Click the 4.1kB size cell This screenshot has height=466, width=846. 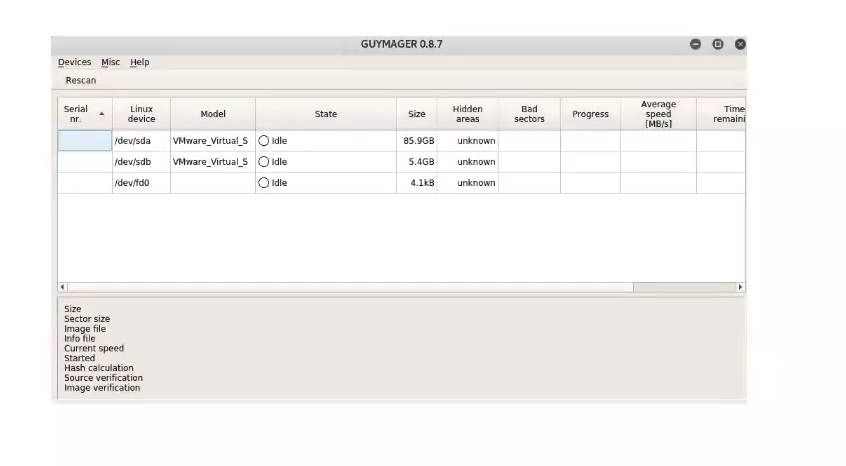point(417,183)
